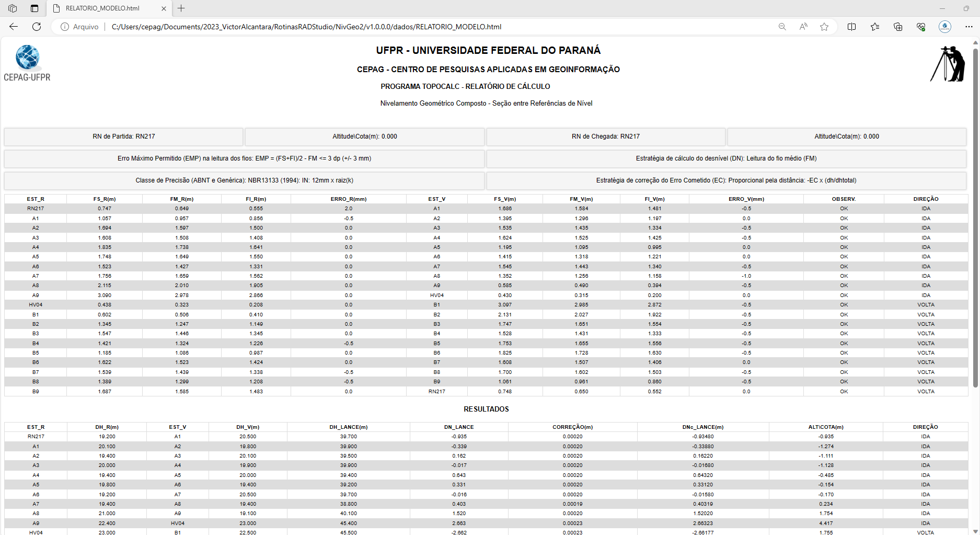The image size is (980, 535).
Task: Click PROGRAMA TOPOCALC - RELATÓRIO DE CÁLCULO
Action: pyautogui.click(x=465, y=86)
